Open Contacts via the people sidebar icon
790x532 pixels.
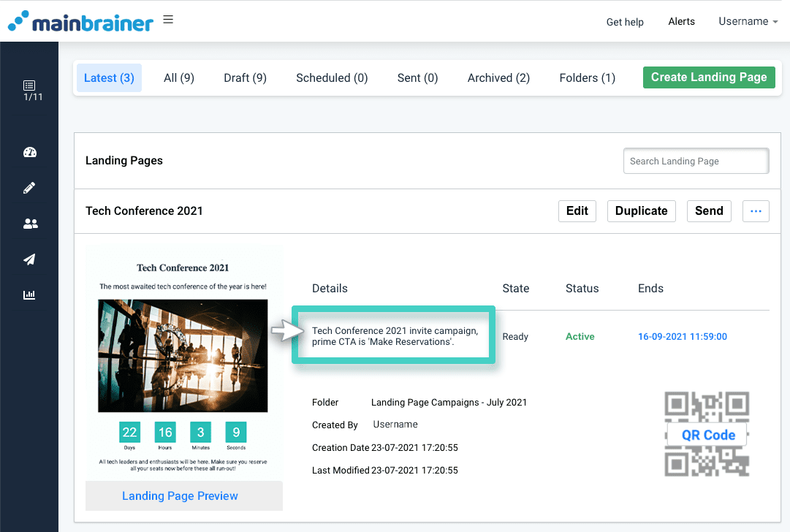tap(29, 223)
